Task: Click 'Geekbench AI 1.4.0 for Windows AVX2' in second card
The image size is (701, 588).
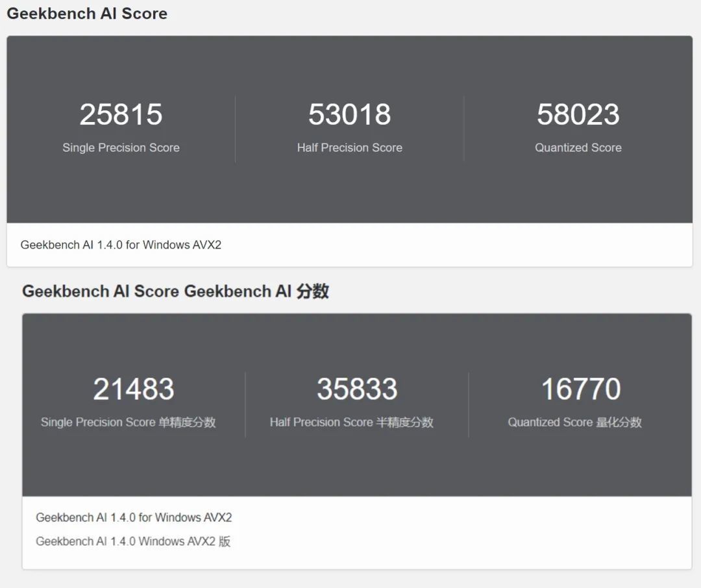Action: [134, 517]
